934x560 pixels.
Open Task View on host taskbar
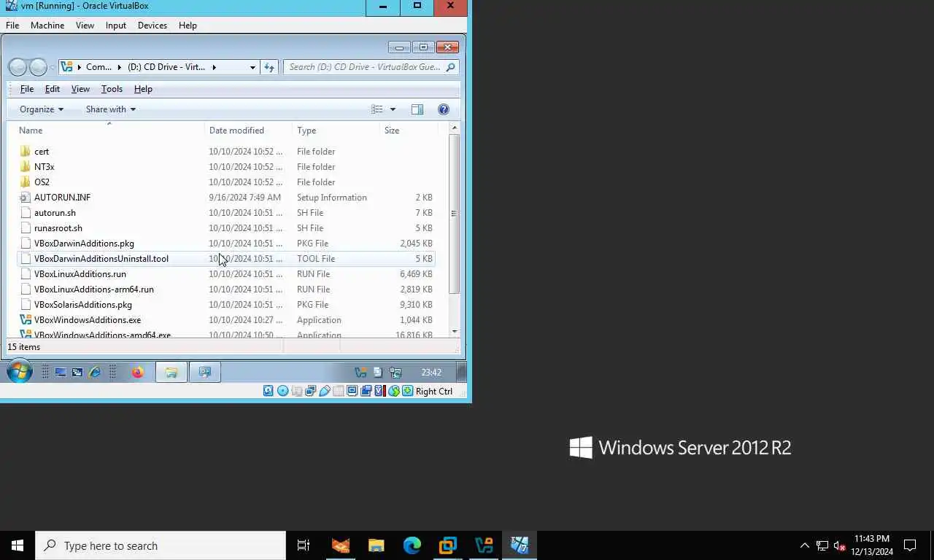(304, 545)
